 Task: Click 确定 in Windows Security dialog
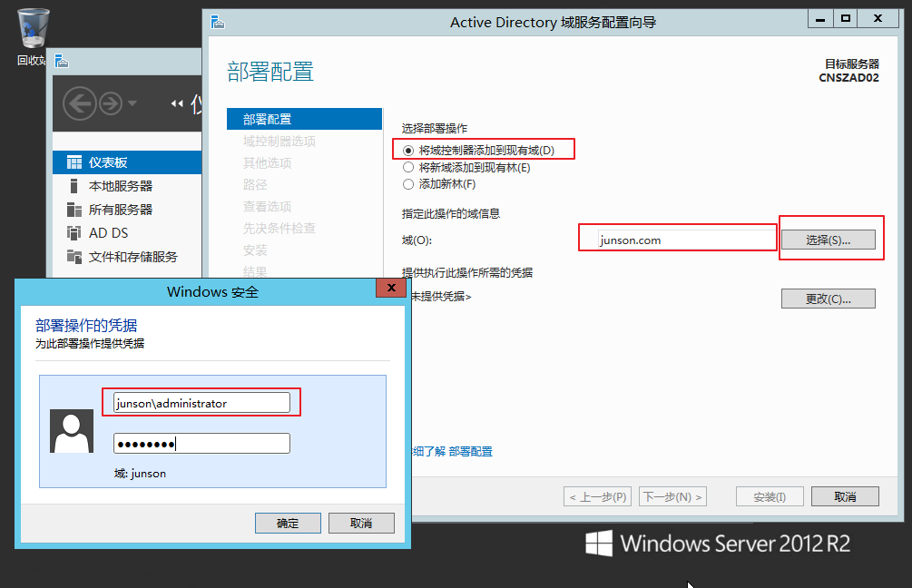pyautogui.click(x=288, y=523)
